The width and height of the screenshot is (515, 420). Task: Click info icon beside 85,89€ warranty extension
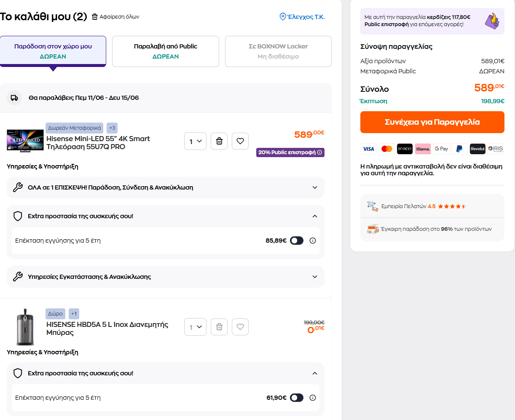[x=313, y=241]
